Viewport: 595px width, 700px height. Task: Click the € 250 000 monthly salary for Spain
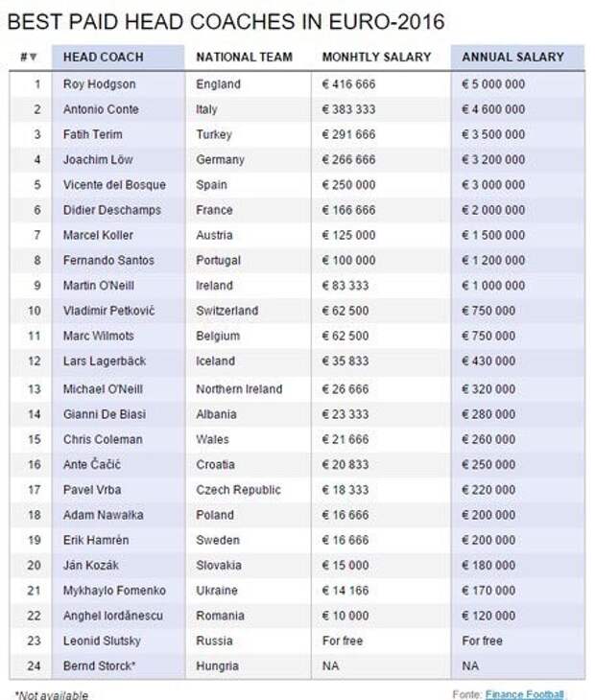click(x=349, y=185)
